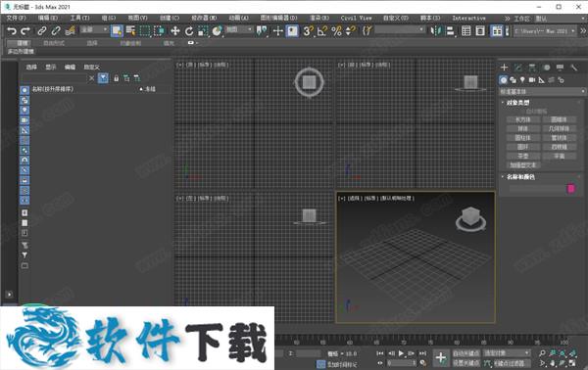Click the Align tool icon

[x=450, y=31]
